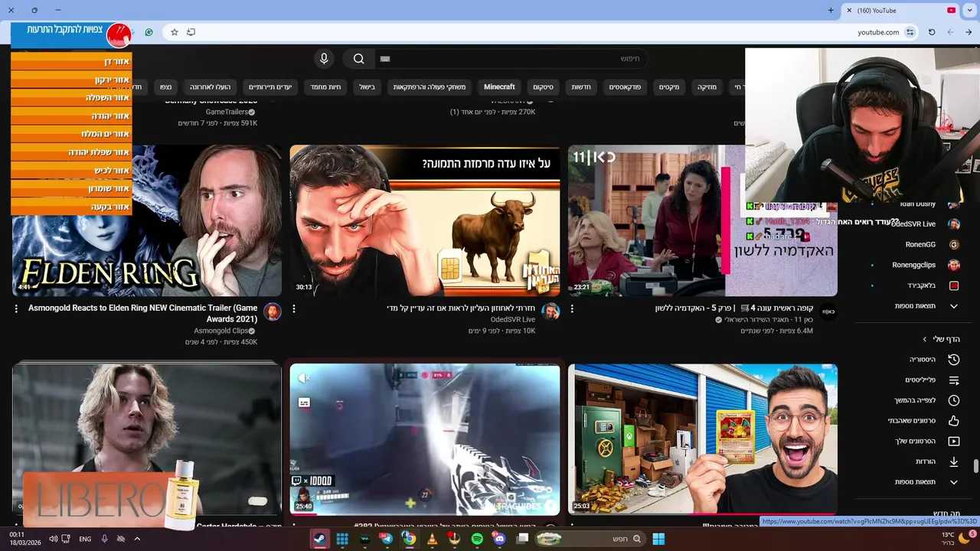The width and height of the screenshot is (980, 551).
Task: Click the page vertical scrollbar thumb
Action: 975,466
